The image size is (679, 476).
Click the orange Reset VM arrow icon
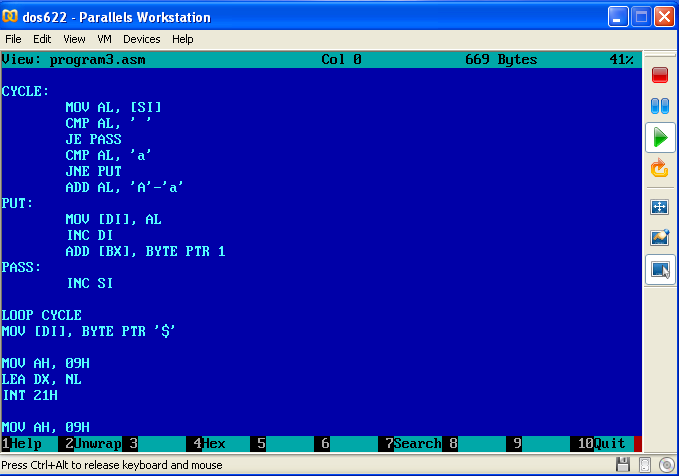point(660,168)
